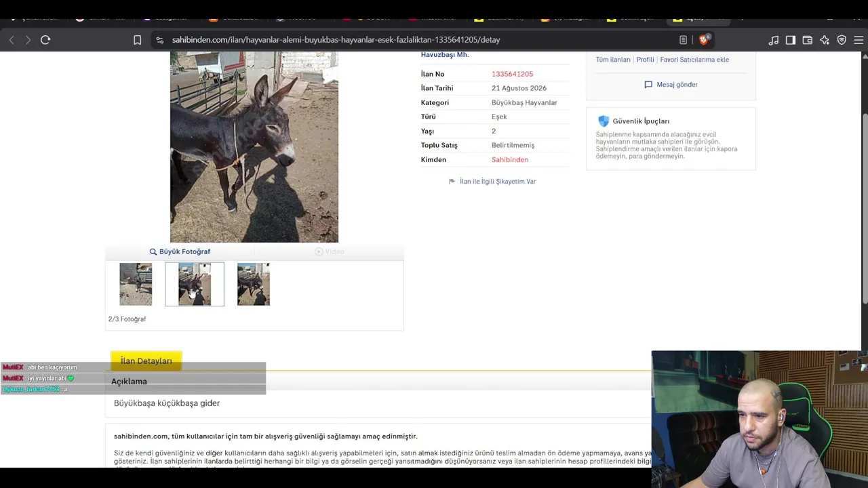Open reader mode icon in address bar
The image size is (868, 488).
(683, 40)
